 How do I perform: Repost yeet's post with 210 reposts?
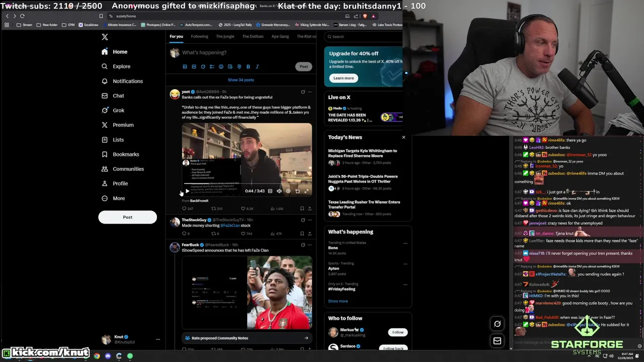217,209
